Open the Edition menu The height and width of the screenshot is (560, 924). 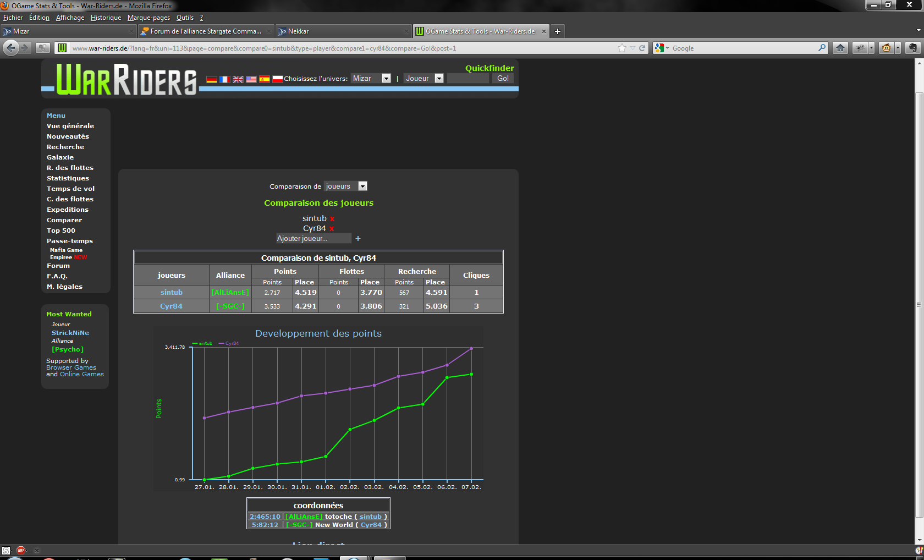click(39, 18)
